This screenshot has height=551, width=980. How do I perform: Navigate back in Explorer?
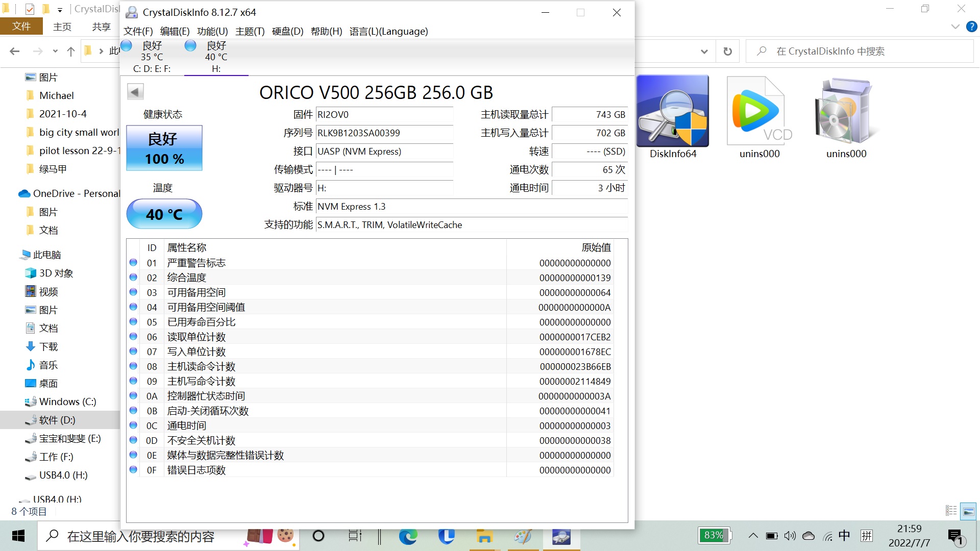click(14, 51)
